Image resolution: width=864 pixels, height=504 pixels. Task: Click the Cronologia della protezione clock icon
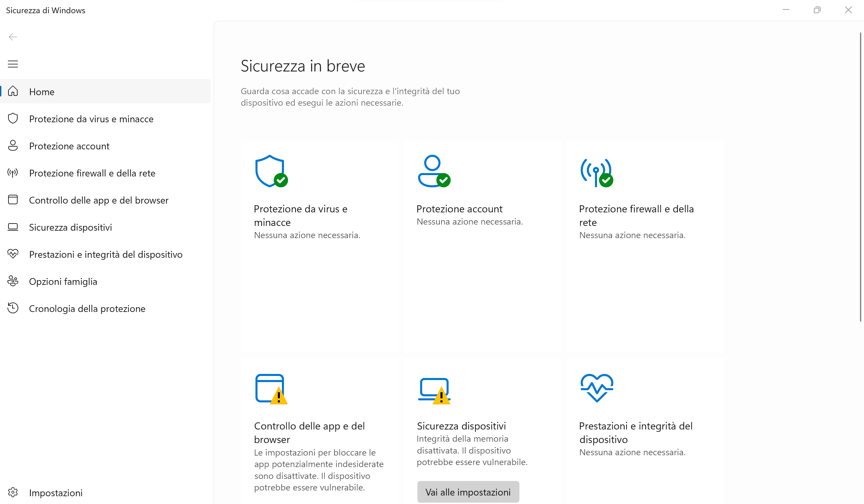[13, 308]
